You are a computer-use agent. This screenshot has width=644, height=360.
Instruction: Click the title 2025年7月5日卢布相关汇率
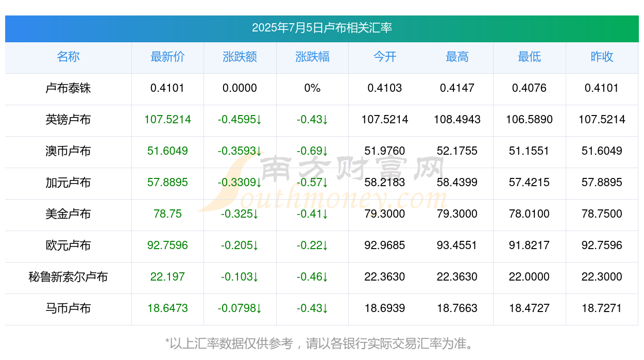tap(322, 28)
